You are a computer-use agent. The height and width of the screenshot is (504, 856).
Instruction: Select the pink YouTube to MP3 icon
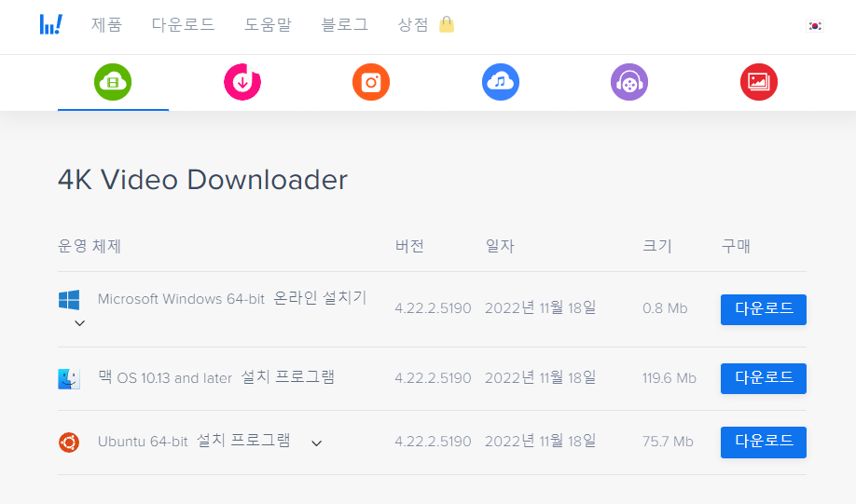pos(242,82)
